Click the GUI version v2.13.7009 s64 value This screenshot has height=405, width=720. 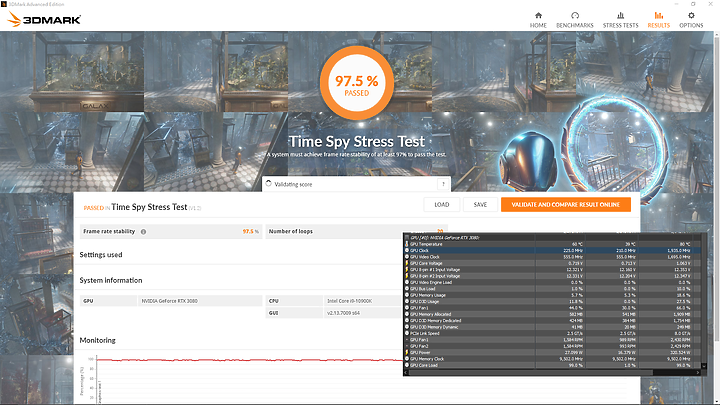point(343,313)
